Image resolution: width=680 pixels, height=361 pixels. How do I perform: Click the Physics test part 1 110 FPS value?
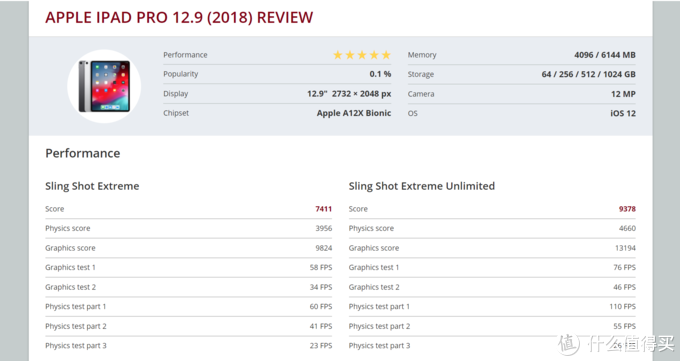click(x=622, y=307)
